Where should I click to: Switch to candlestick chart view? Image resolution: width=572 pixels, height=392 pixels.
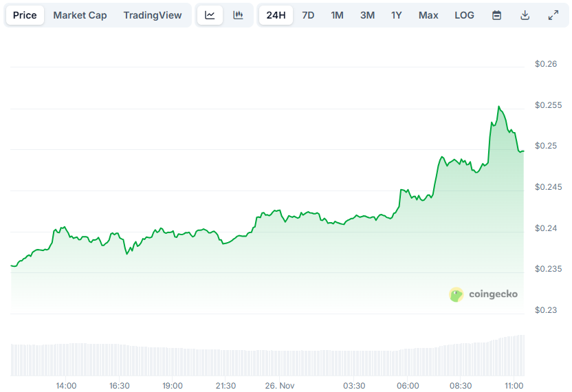coord(238,15)
